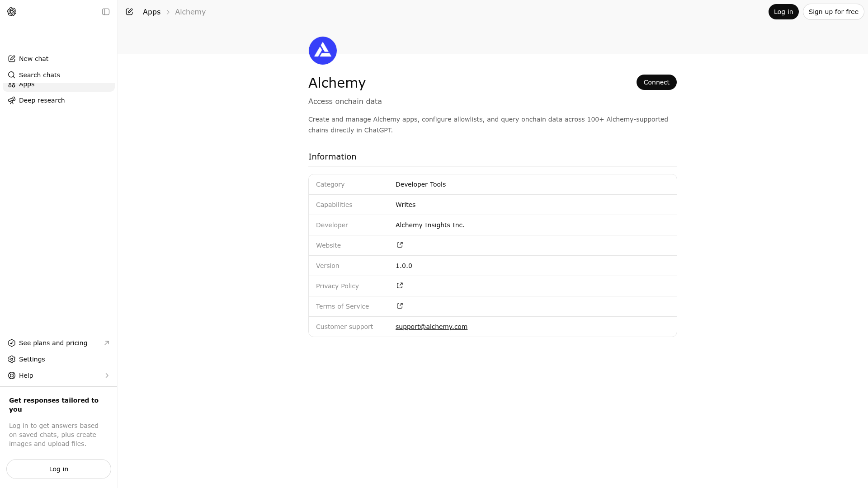Click the version value 1.0.0
Viewport: 868px width, 488px height.
[x=404, y=266]
